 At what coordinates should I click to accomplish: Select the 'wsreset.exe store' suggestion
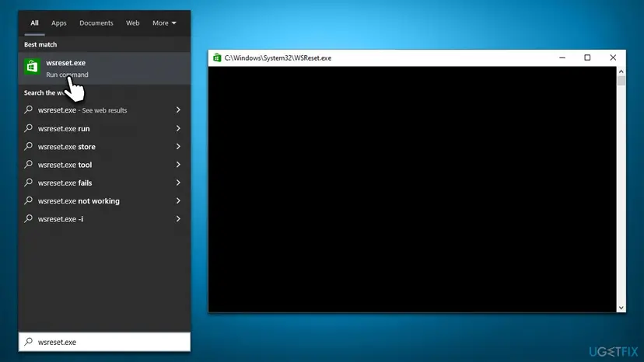[104, 147]
